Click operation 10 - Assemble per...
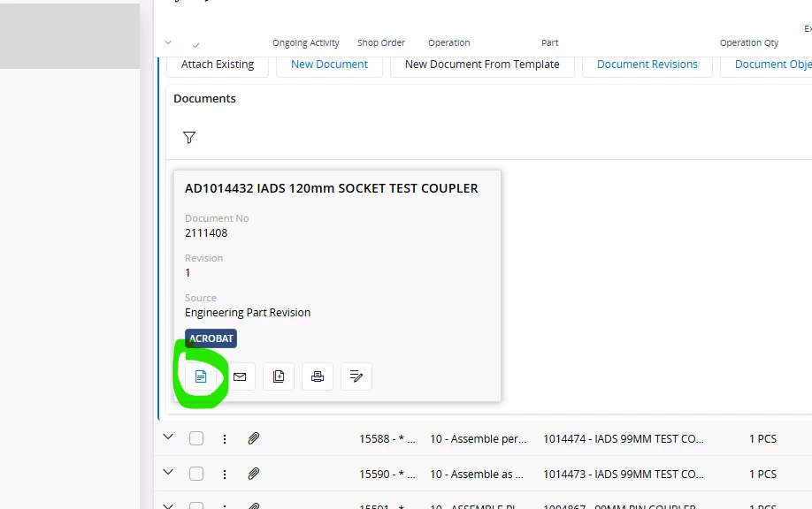This screenshot has height=509, width=812. click(x=478, y=439)
